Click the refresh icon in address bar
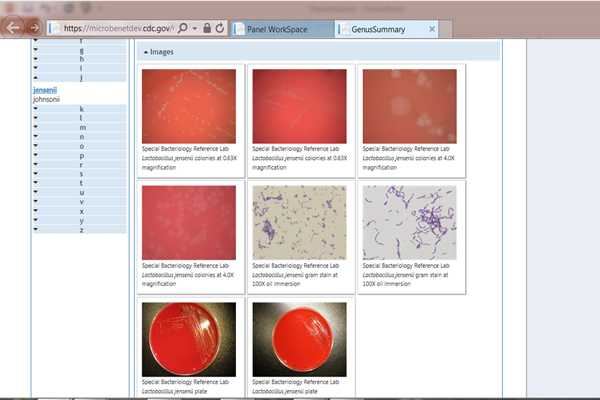The image size is (600, 400). pos(220,28)
